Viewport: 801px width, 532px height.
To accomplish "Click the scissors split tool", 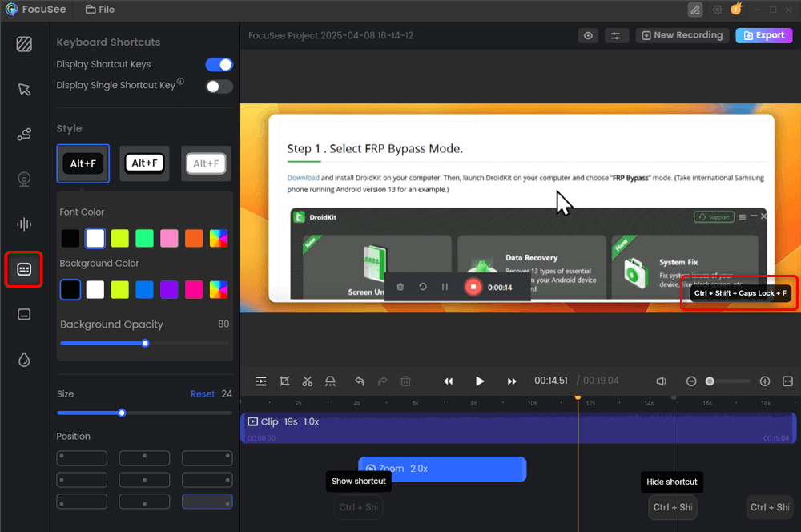I will 307,381.
